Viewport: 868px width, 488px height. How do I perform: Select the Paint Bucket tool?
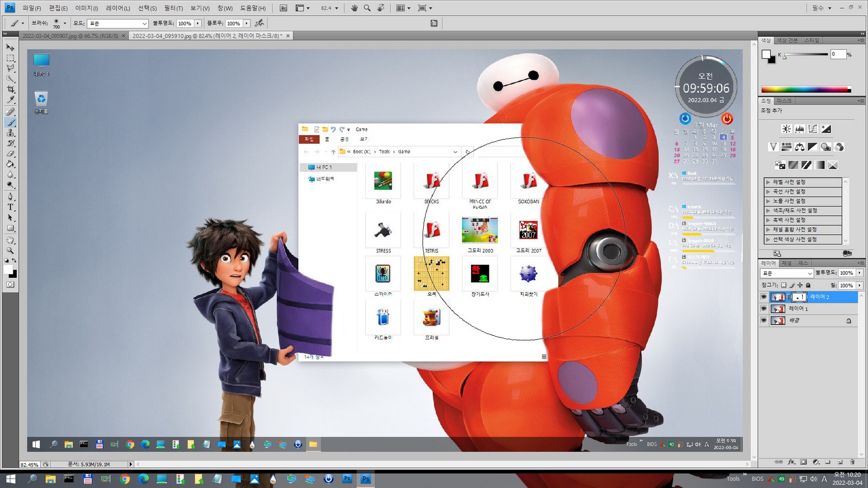tap(10, 164)
